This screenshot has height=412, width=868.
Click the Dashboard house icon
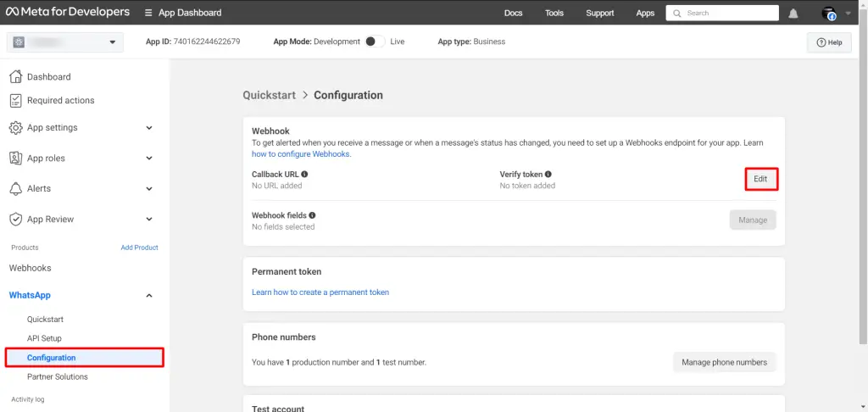pyautogui.click(x=16, y=76)
